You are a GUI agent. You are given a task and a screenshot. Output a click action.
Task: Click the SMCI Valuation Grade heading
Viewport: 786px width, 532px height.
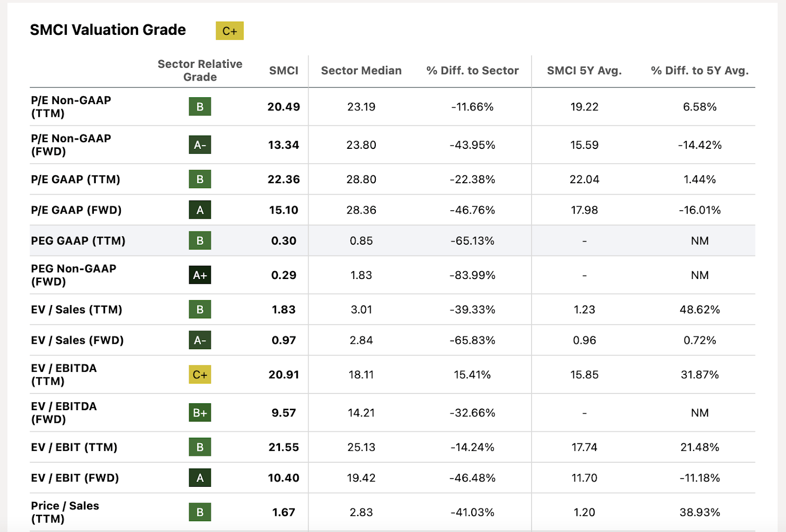pos(108,30)
